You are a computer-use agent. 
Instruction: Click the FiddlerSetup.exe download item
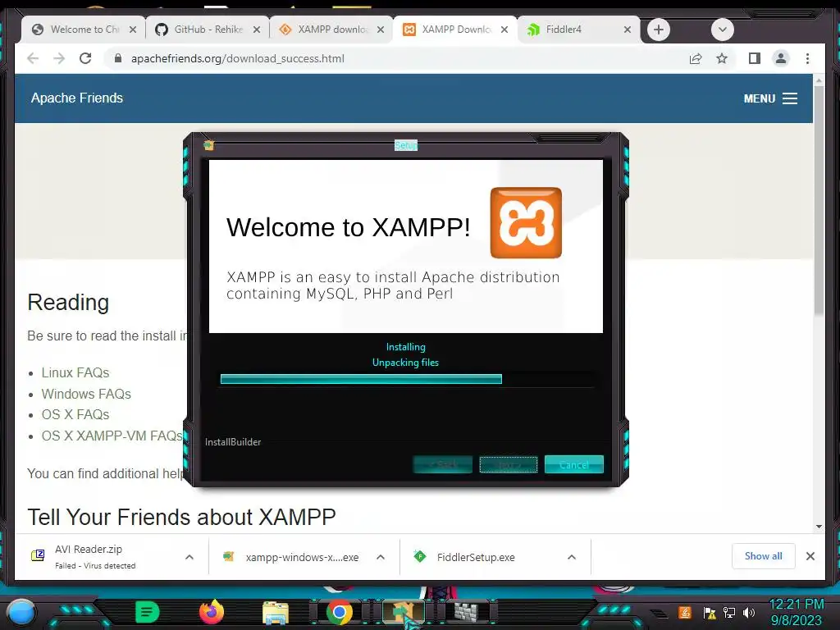[x=477, y=557]
